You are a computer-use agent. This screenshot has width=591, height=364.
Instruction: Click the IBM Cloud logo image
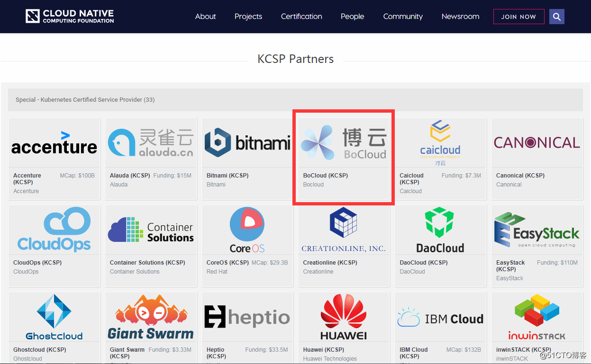click(440, 317)
